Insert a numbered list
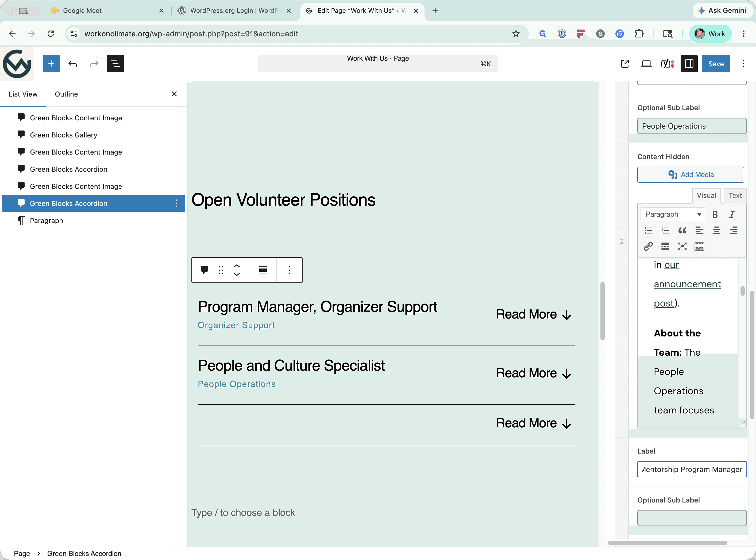The width and height of the screenshot is (756, 560). coord(665,231)
